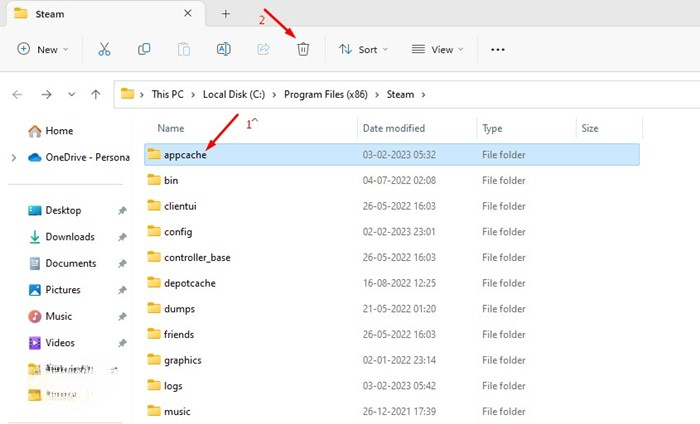Click the Rename icon in toolbar

point(223,49)
